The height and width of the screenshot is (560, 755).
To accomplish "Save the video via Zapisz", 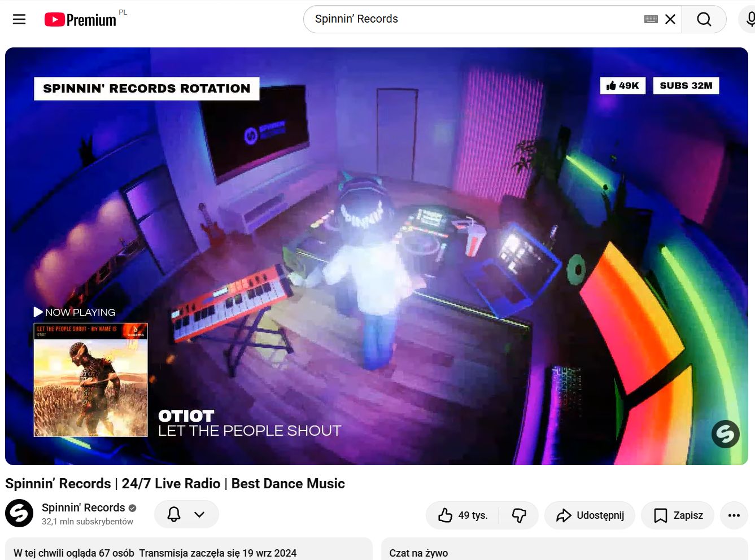I will [x=678, y=515].
